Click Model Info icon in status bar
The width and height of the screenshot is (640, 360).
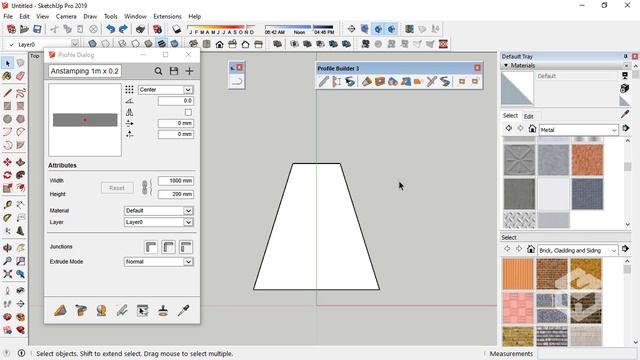(x=21, y=353)
